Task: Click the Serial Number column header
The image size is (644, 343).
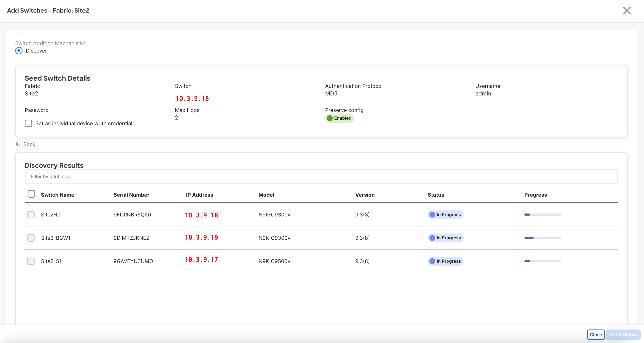Action: pos(131,195)
